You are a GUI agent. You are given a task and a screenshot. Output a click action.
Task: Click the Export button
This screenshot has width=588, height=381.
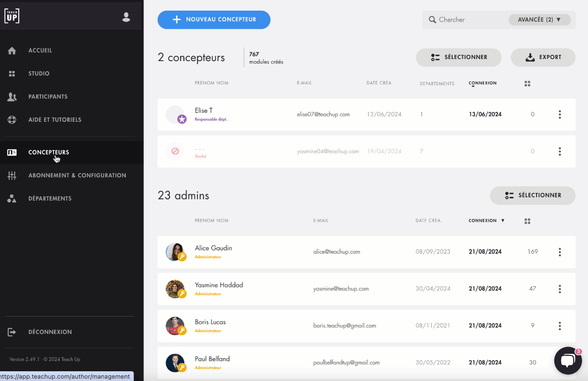543,57
